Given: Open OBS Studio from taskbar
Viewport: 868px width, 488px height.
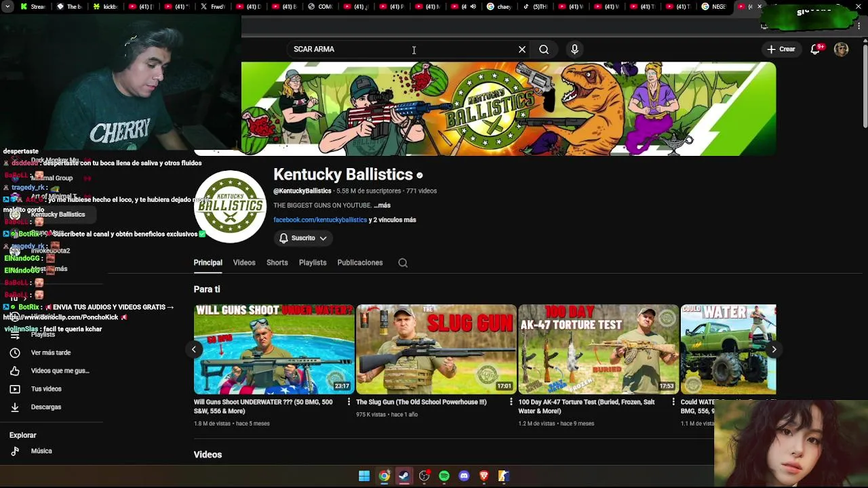Looking at the screenshot, I should click(425, 476).
